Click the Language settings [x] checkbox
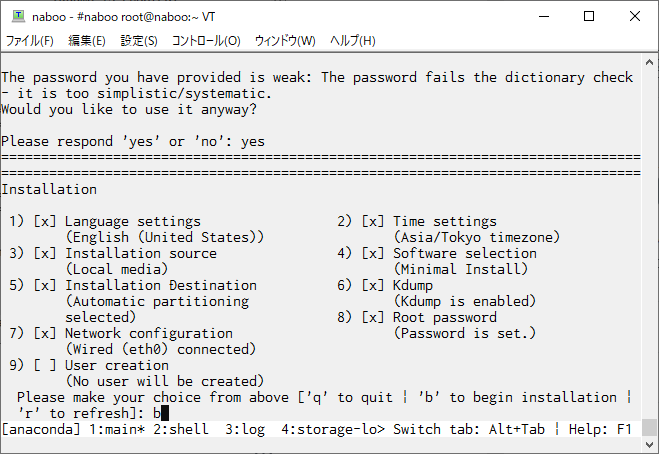This screenshot has width=659, height=454. point(45,221)
